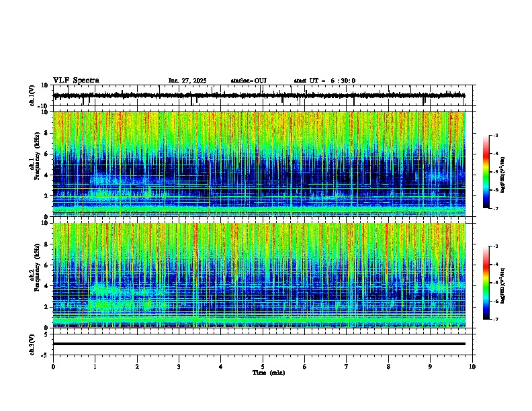Click time-axis tick label "7"
This screenshot has height=411, width=532.
(x=347, y=367)
